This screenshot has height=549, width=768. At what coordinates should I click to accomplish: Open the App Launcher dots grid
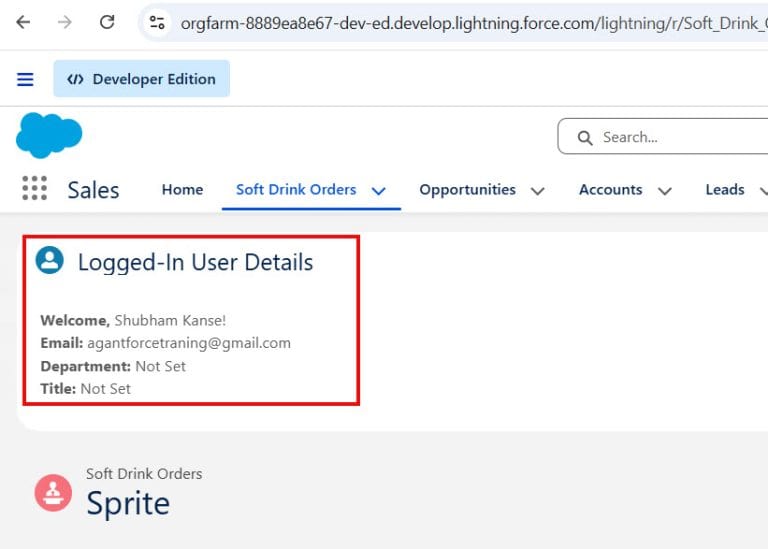[35, 189]
